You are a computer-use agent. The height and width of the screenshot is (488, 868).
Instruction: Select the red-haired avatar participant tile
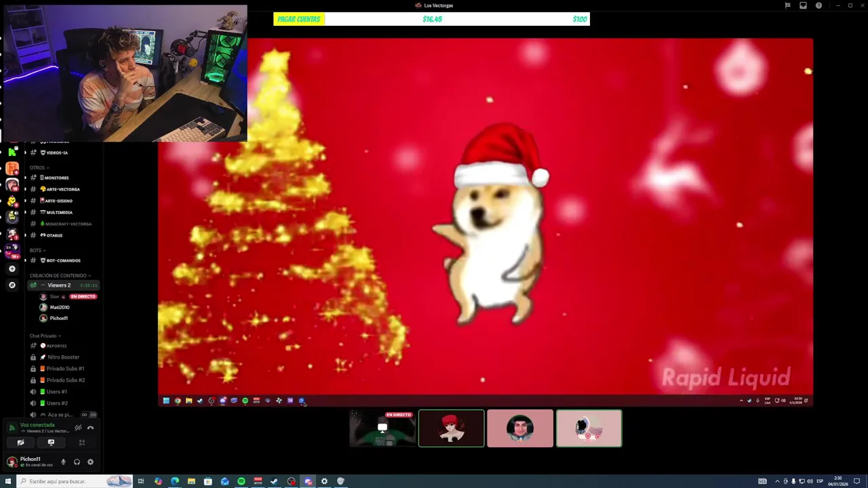[452, 428]
